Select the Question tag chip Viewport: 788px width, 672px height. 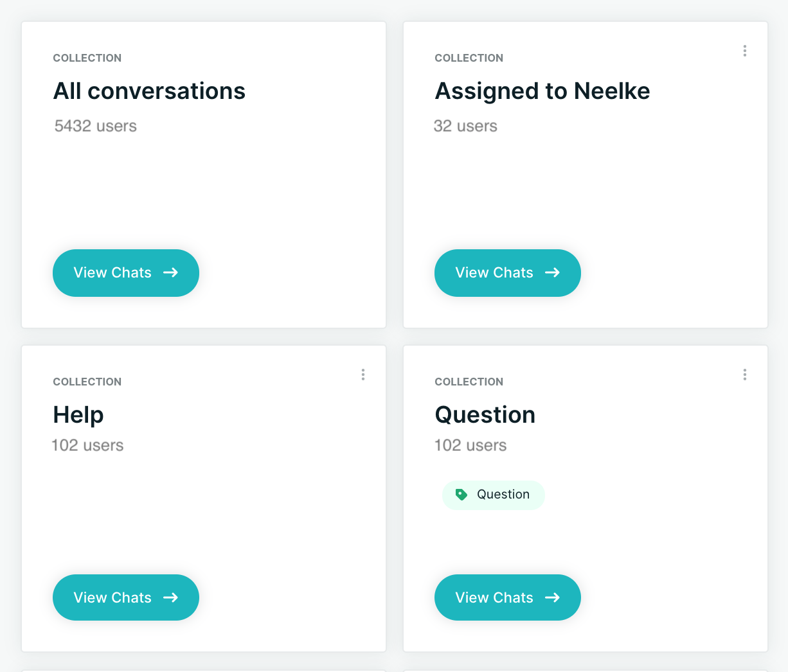pyautogui.click(x=494, y=495)
